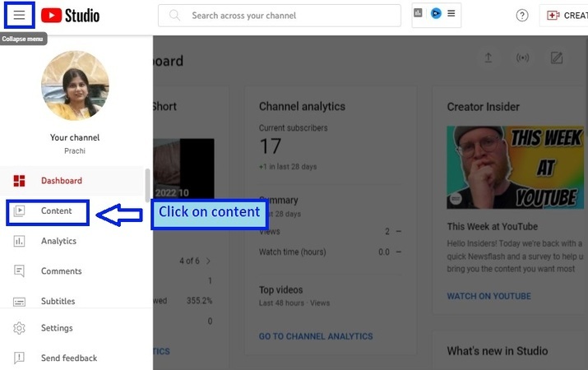Focus the Search across your channel field
The width and height of the screenshot is (588, 370).
[x=280, y=16]
